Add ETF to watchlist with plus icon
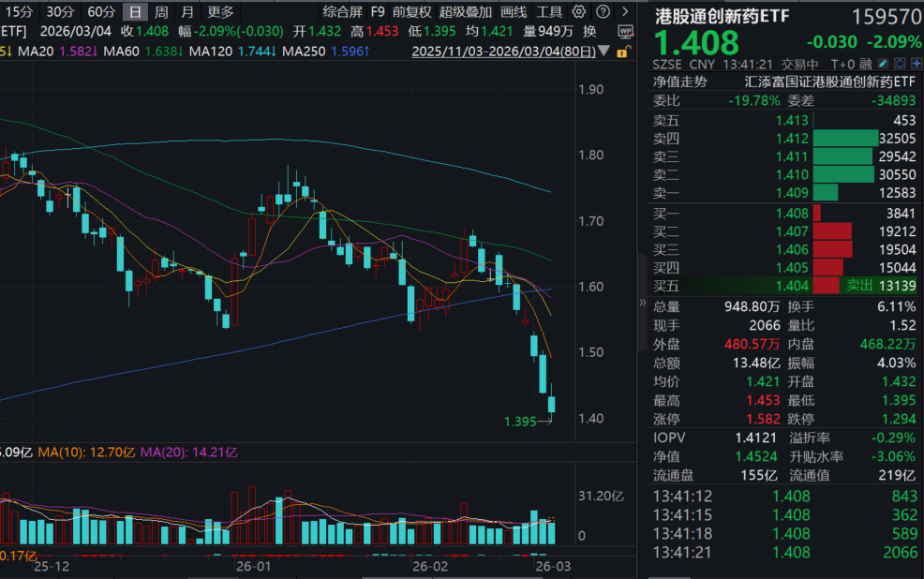The width and height of the screenshot is (924, 579). 915,65
